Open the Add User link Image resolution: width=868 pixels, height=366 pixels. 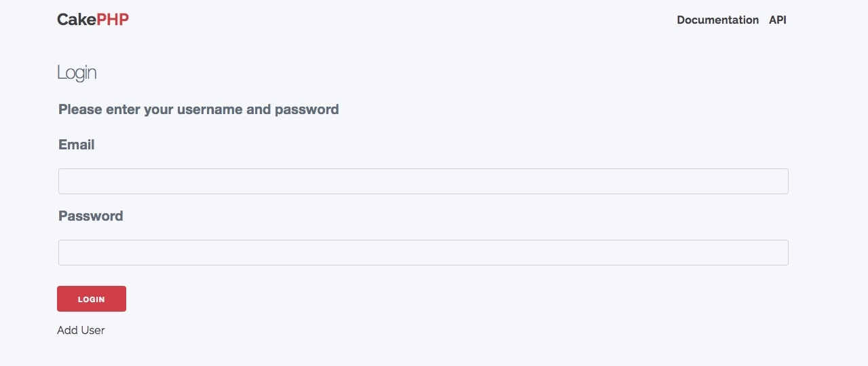coord(81,331)
